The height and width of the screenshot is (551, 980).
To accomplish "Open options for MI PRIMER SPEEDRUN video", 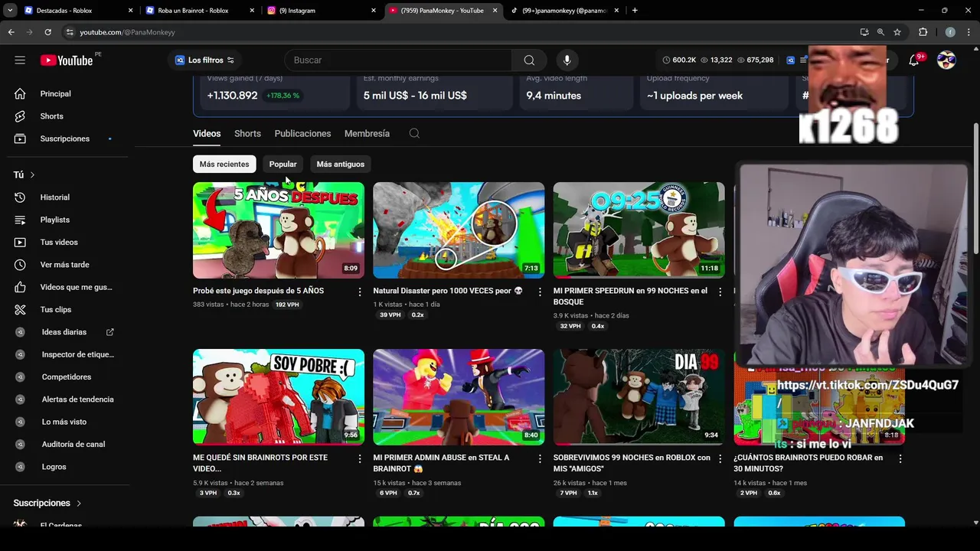I will (720, 292).
